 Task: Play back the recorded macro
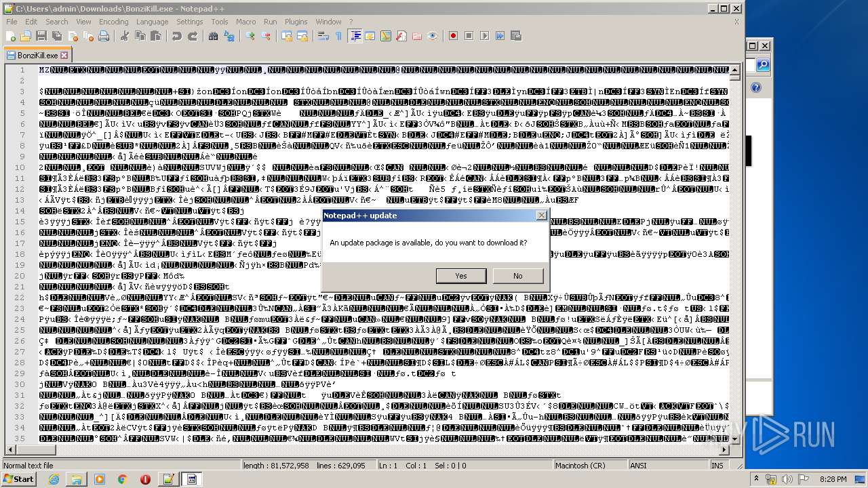484,36
